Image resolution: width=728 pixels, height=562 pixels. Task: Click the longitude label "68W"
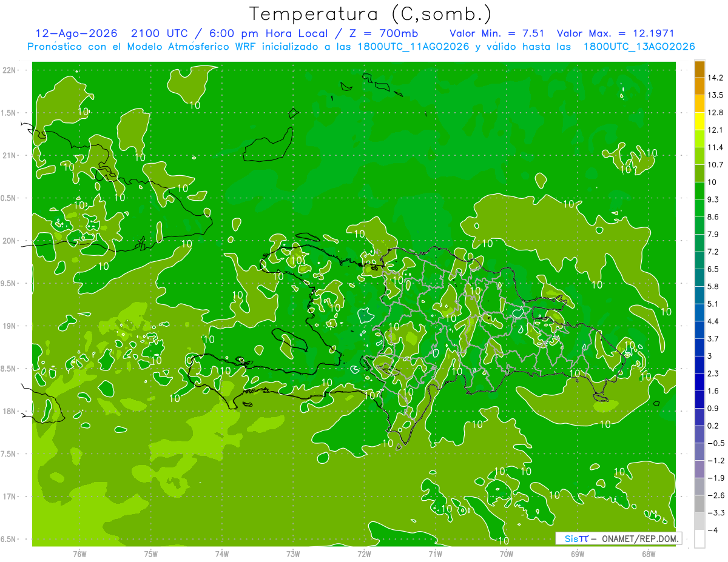coord(649,554)
